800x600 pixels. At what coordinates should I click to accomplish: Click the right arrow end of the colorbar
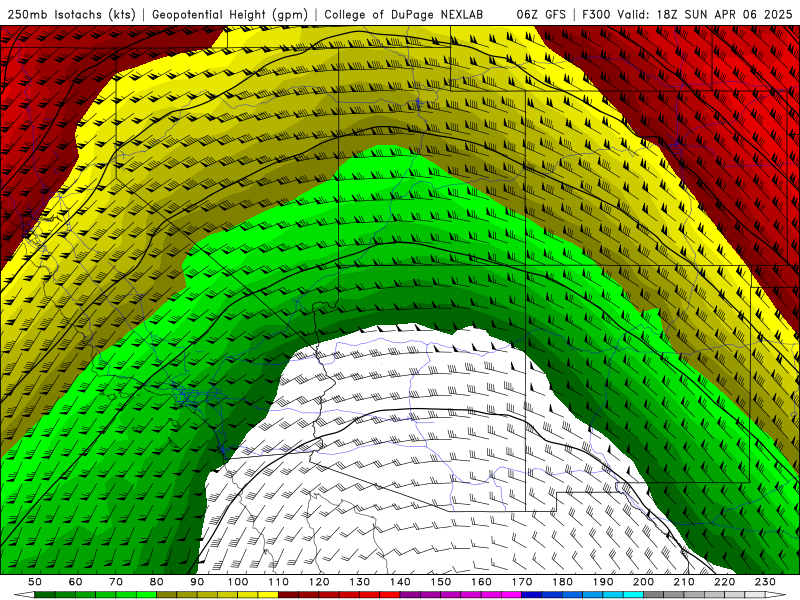click(x=776, y=595)
